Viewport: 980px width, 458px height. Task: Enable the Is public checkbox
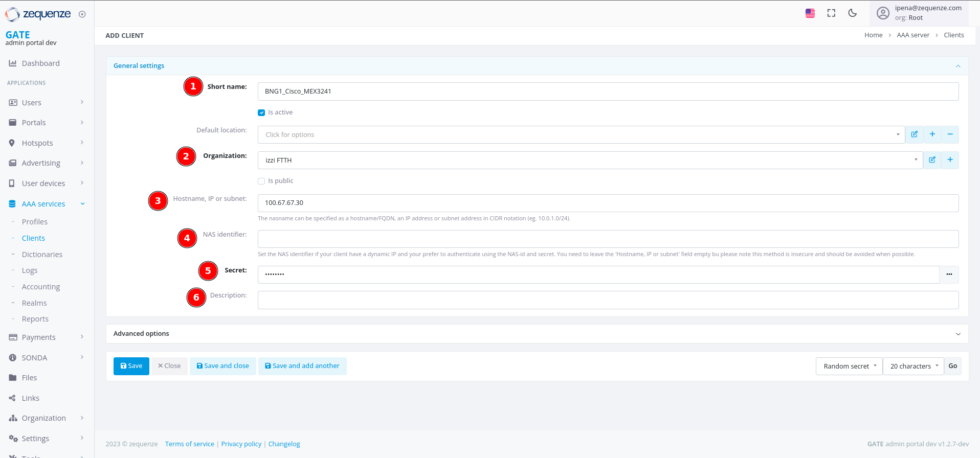click(x=261, y=181)
